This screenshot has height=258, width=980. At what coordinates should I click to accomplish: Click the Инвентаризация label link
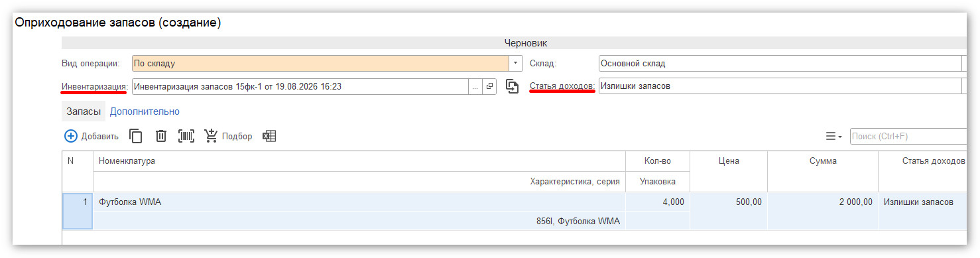[x=94, y=86]
